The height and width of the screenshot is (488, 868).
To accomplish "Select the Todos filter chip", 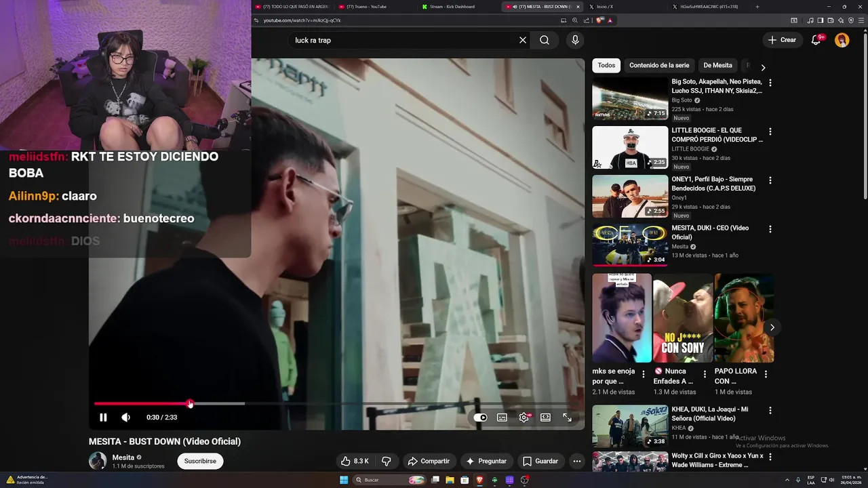I will click(606, 66).
